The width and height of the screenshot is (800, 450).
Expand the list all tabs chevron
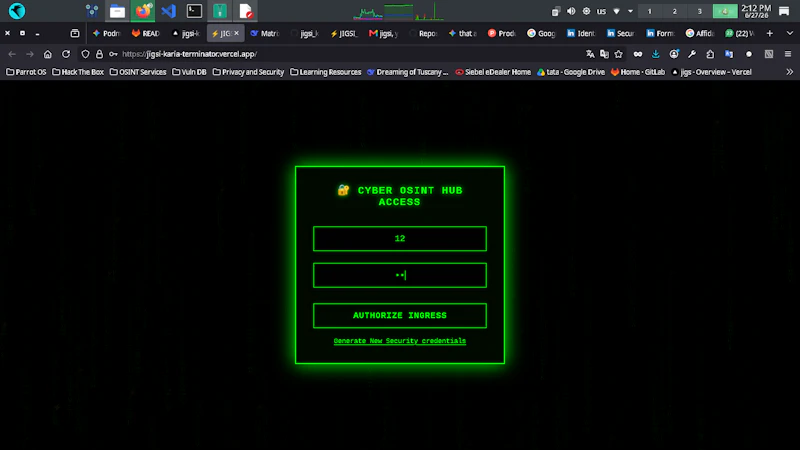tap(790, 33)
